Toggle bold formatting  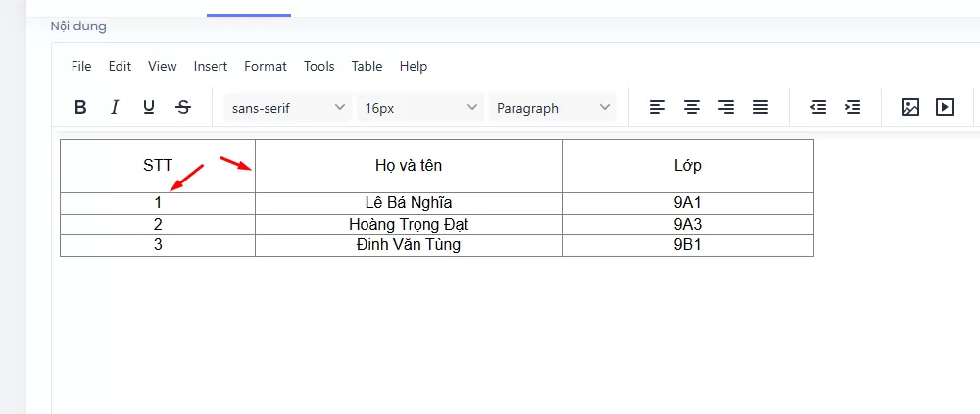[x=81, y=107]
